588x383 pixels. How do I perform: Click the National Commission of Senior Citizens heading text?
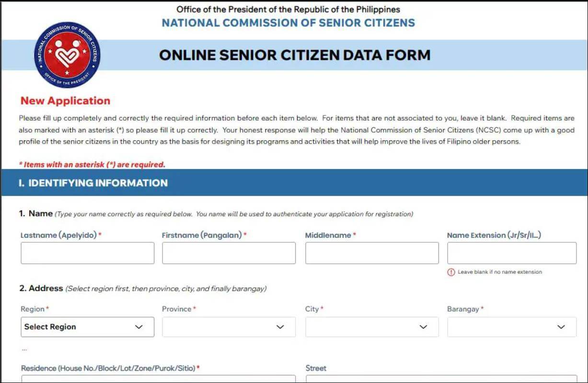pyautogui.click(x=288, y=23)
